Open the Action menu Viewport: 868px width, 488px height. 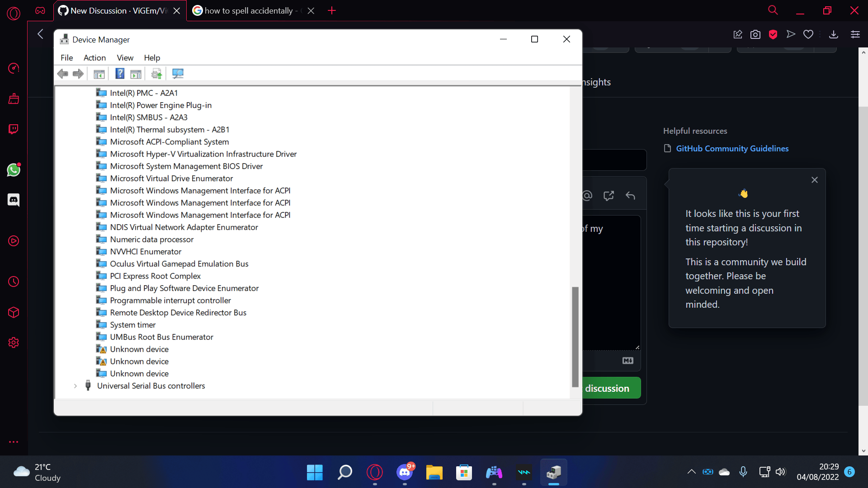(x=94, y=58)
